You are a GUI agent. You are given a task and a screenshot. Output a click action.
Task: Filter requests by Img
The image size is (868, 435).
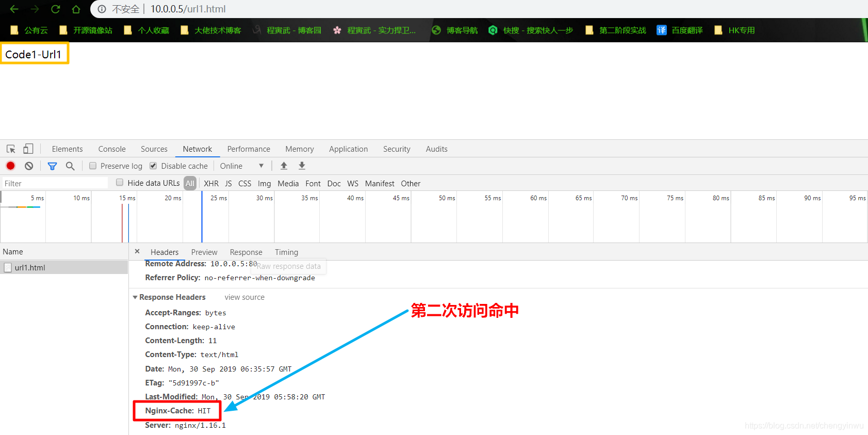(264, 183)
